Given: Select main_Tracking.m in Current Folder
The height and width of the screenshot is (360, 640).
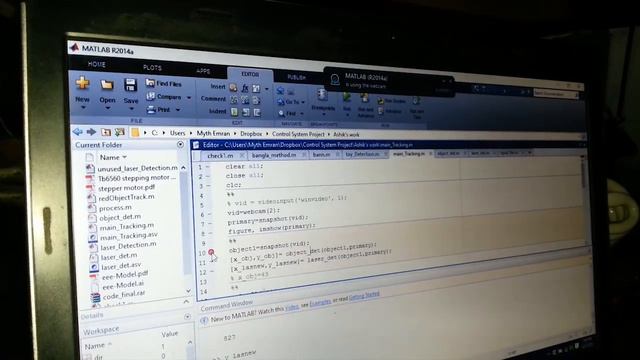Looking at the screenshot, I should click(127, 226).
